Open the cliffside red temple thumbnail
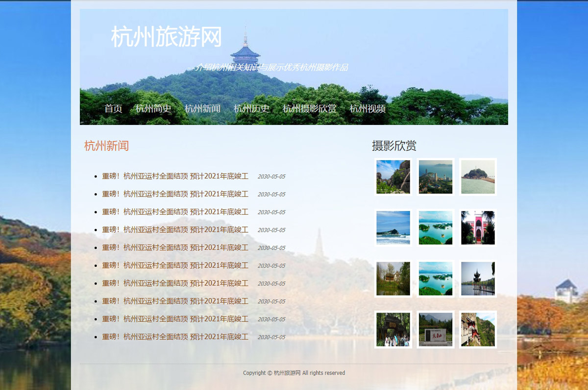588x390 pixels. 478,330
